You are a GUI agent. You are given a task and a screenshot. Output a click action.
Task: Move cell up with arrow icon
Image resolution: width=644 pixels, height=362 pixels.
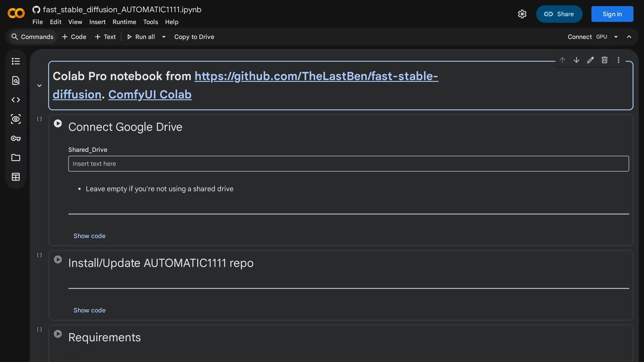[x=562, y=60]
